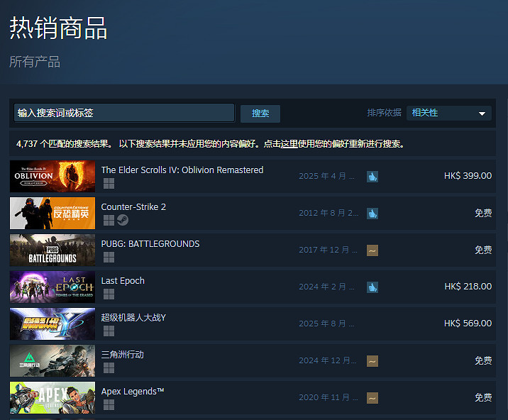
Task: Open the Counter-Strike 2 game thumbnail
Action: 53,213
